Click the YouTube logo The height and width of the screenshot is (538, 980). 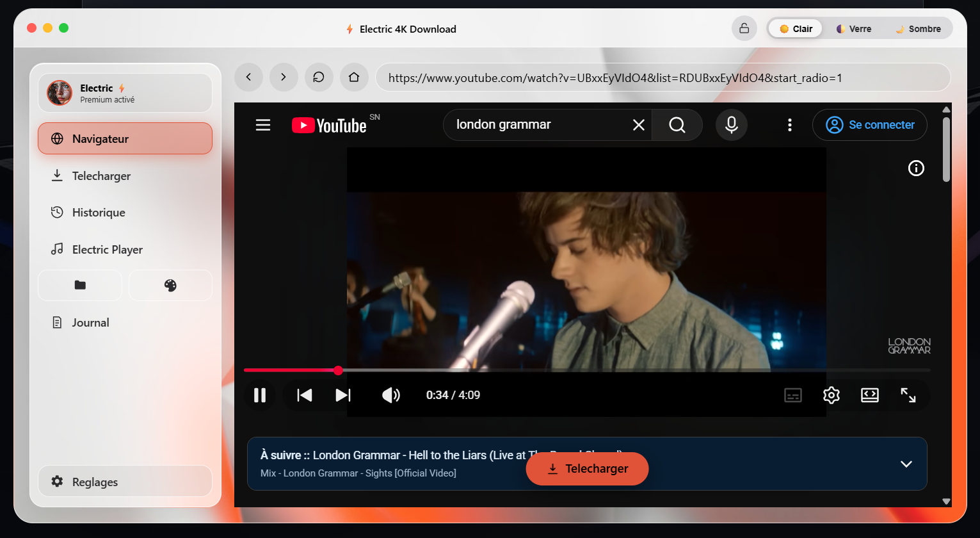329,125
